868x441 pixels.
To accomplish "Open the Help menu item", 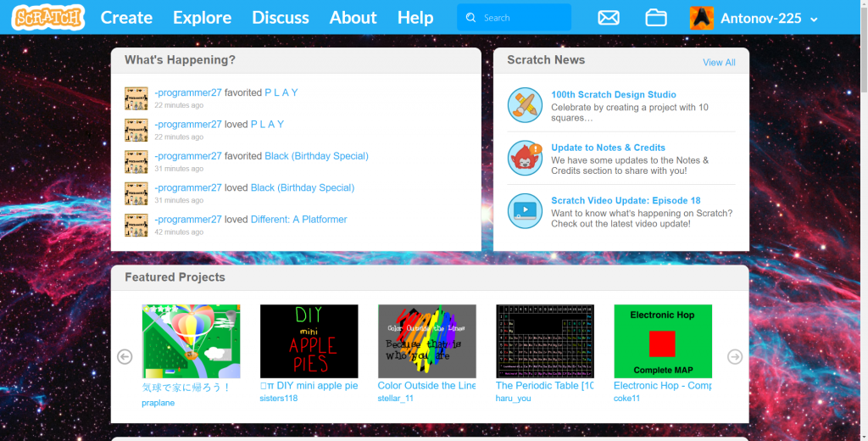I will [x=415, y=18].
